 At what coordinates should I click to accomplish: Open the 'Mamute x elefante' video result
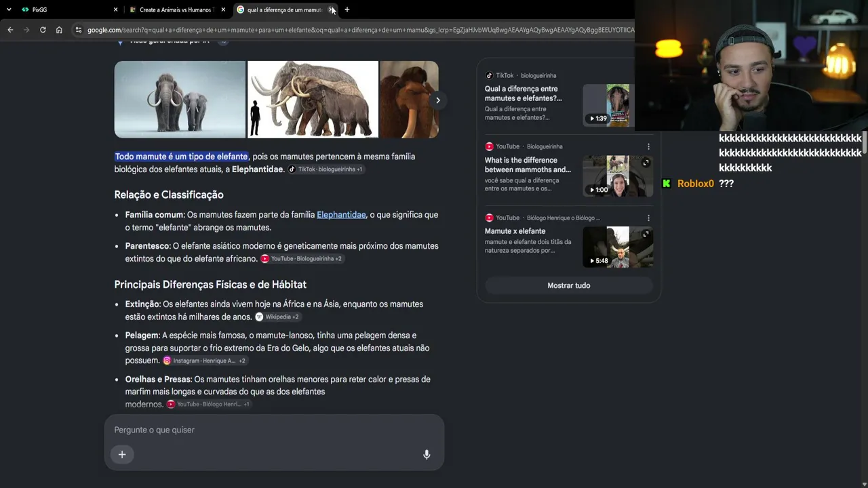(x=515, y=231)
